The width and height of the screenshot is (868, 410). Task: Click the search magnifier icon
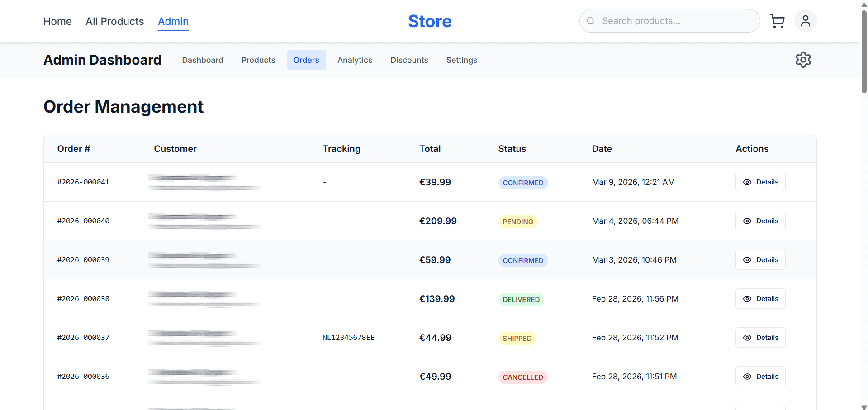[591, 21]
